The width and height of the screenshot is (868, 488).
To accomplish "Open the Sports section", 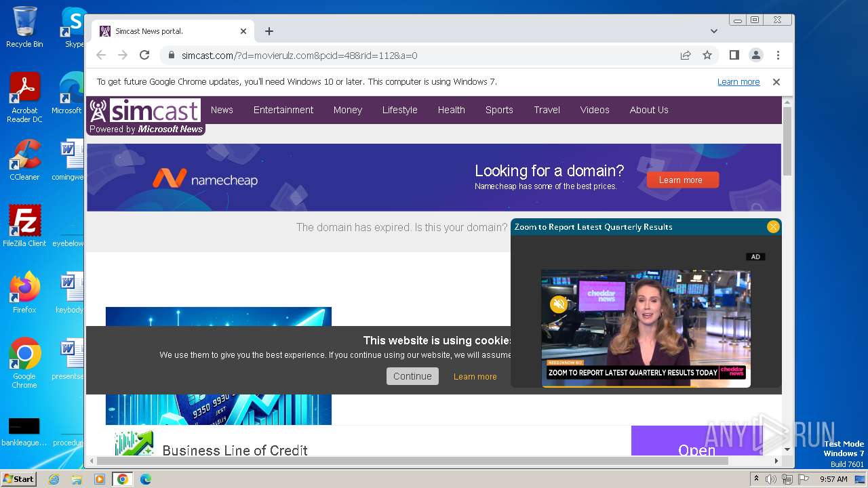I will 499,110.
